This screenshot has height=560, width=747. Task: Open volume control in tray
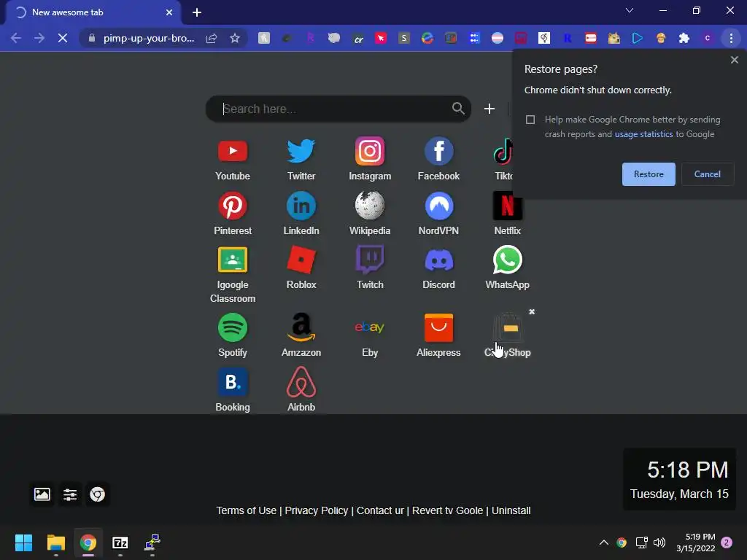pyautogui.click(x=659, y=542)
